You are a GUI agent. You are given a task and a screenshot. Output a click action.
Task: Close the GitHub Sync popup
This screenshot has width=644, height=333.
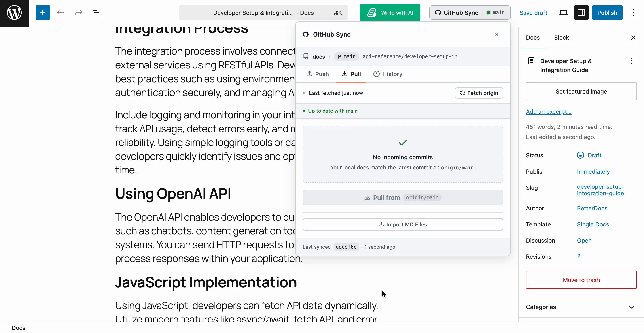click(497, 34)
